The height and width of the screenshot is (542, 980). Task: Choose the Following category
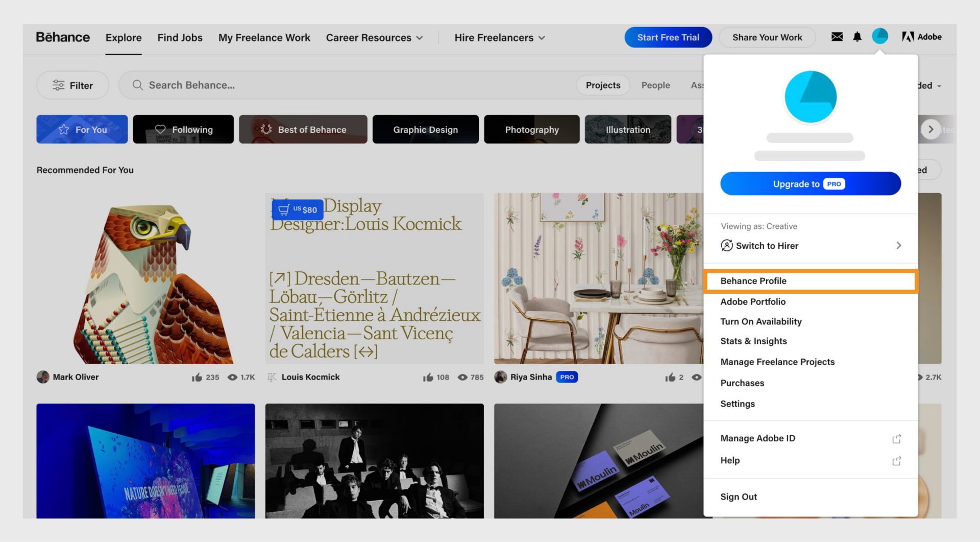(183, 129)
